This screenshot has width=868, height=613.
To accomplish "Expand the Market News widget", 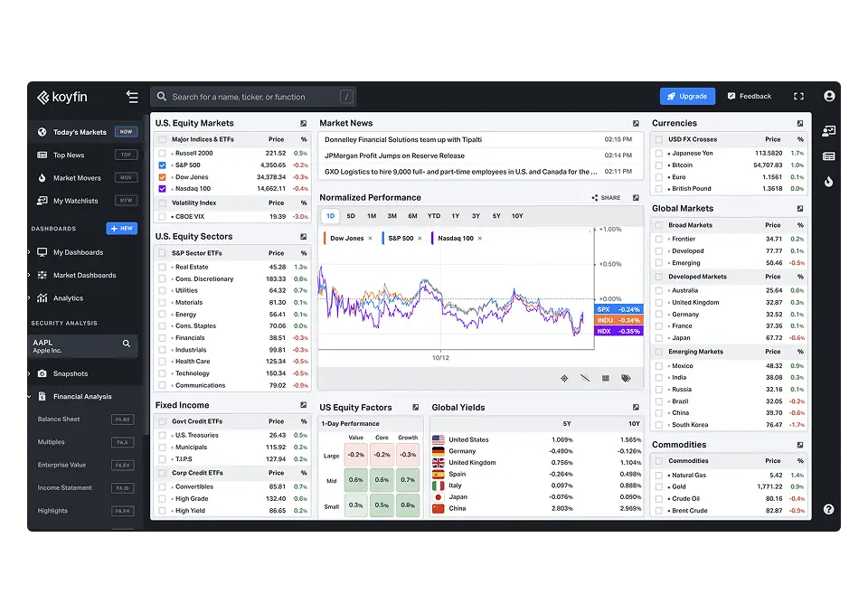I will coord(636,124).
